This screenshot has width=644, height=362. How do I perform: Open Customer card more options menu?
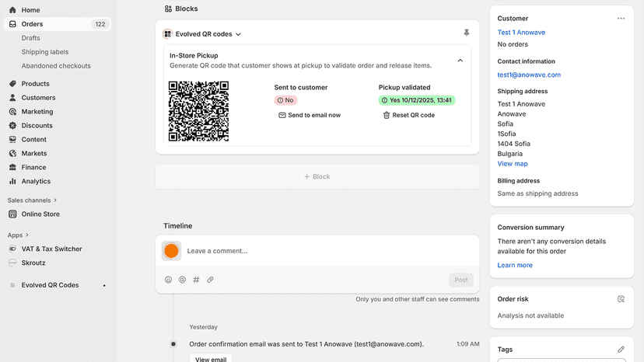pyautogui.click(x=621, y=19)
